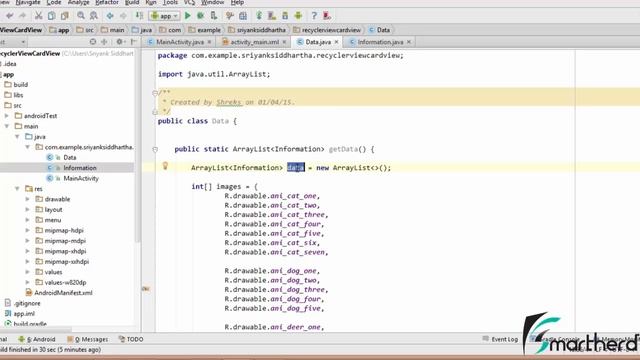Switch to Information.java tab
640x360 pixels.
(x=380, y=42)
